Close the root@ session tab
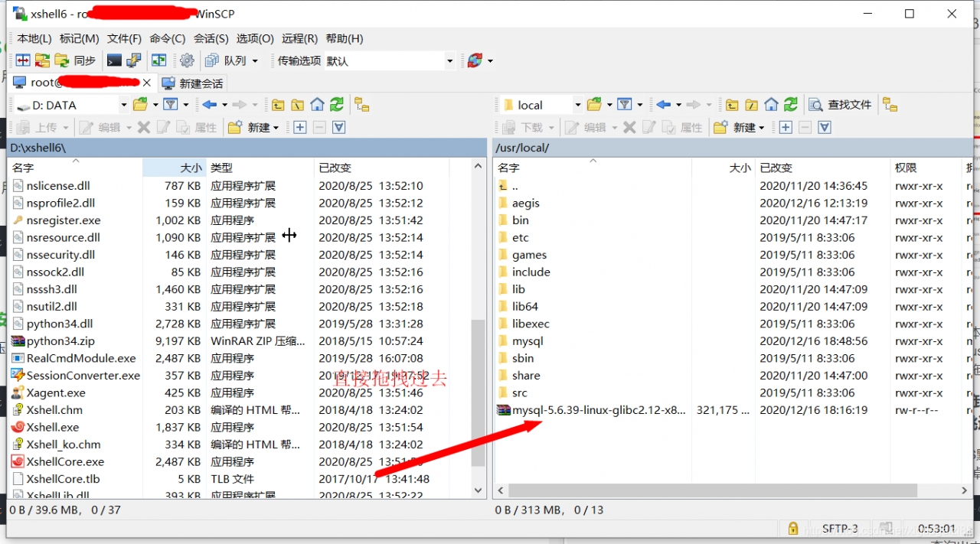Screen dimensions: 980x544 (147, 83)
